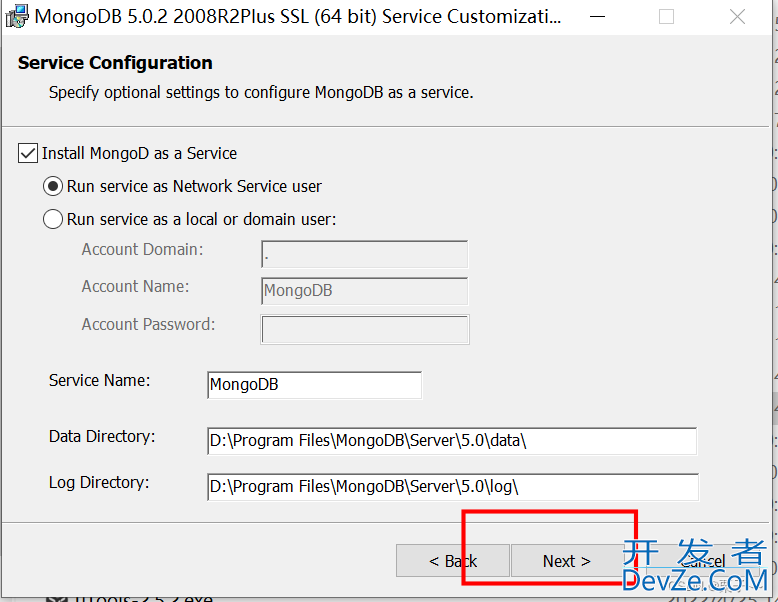Image resolution: width=778 pixels, height=602 pixels.
Task: Edit the Data Directory path field
Action: [x=452, y=441]
